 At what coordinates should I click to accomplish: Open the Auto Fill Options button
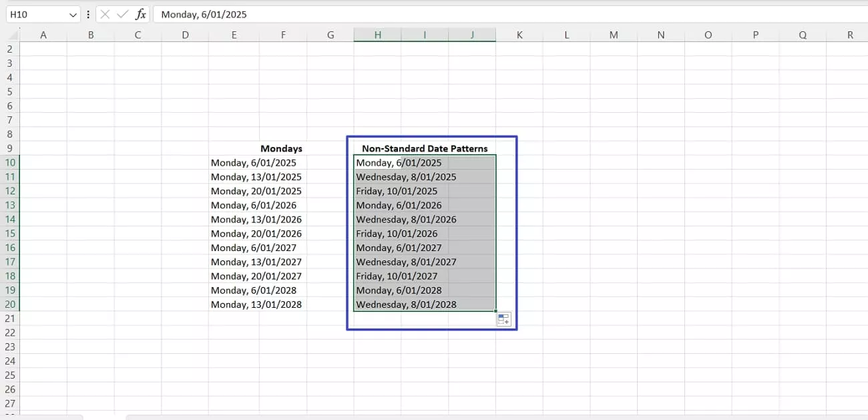coord(503,319)
